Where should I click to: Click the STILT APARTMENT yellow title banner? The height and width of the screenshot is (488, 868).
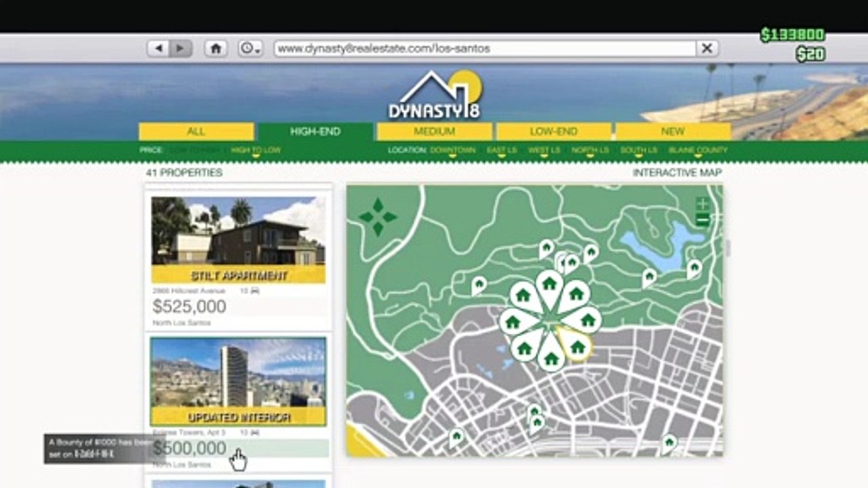point(238,274)
